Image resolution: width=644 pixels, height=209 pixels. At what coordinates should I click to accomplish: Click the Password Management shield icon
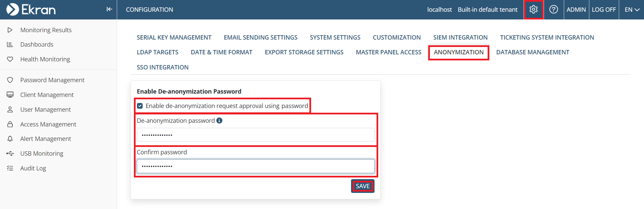[10, 80]
